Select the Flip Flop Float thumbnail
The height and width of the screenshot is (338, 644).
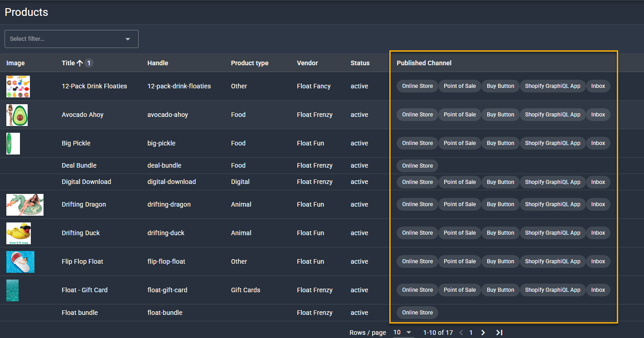[20, 262]
